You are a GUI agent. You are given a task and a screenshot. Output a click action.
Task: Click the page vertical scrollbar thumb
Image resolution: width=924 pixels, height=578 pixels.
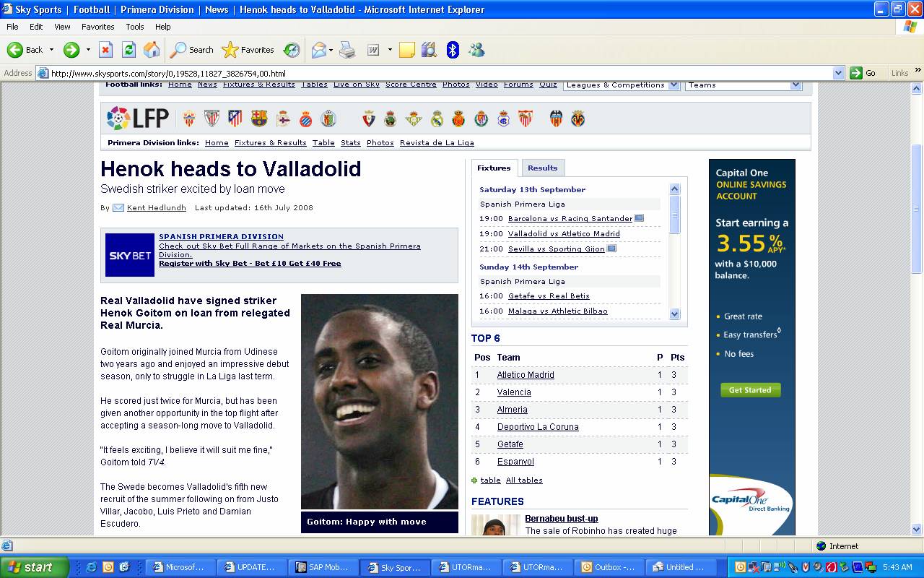[917, 209]
